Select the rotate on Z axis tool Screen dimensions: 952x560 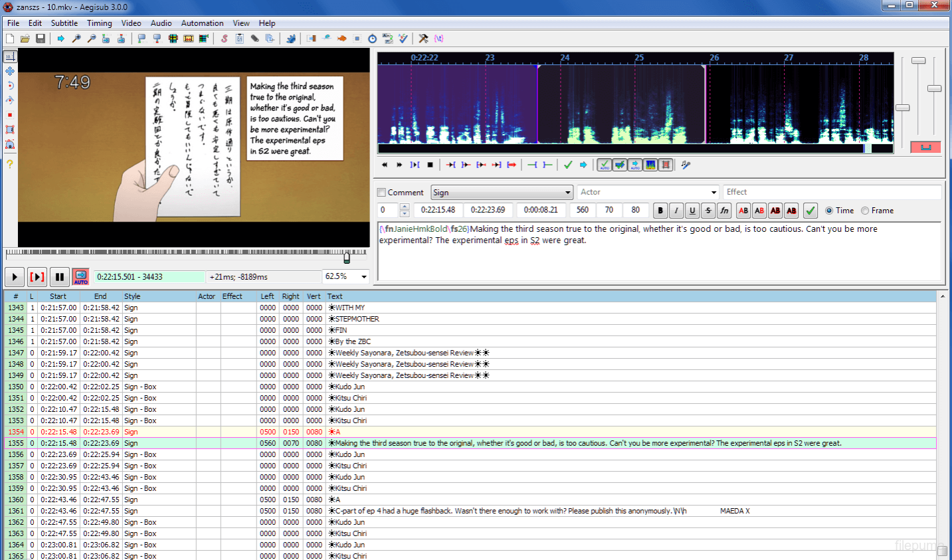tap(10, 86)
